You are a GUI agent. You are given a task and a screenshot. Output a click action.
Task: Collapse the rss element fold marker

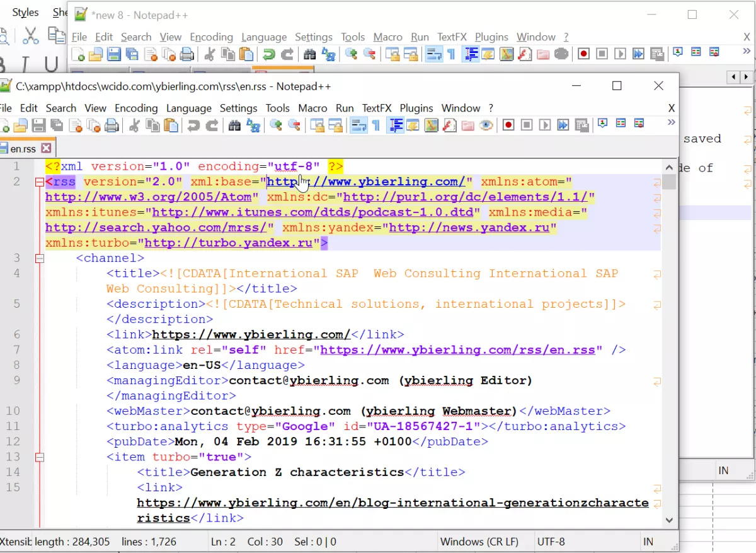pos(40,182)
